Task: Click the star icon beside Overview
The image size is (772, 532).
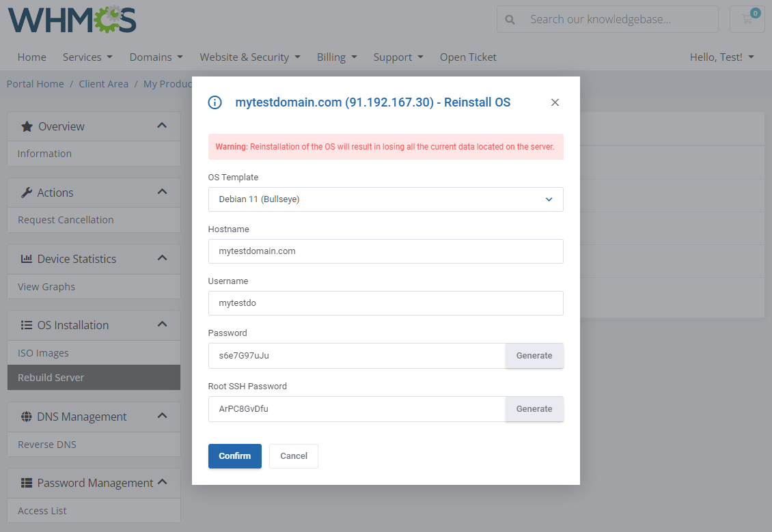Action: coord(27,126)
